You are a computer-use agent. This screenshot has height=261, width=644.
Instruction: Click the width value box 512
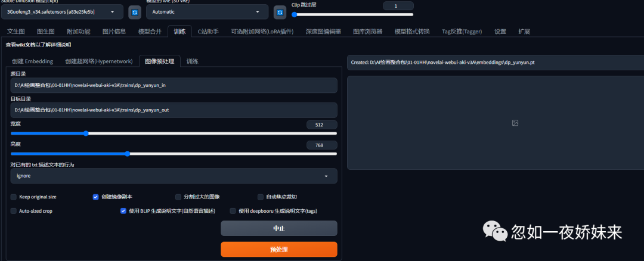[x=321, y=125]
